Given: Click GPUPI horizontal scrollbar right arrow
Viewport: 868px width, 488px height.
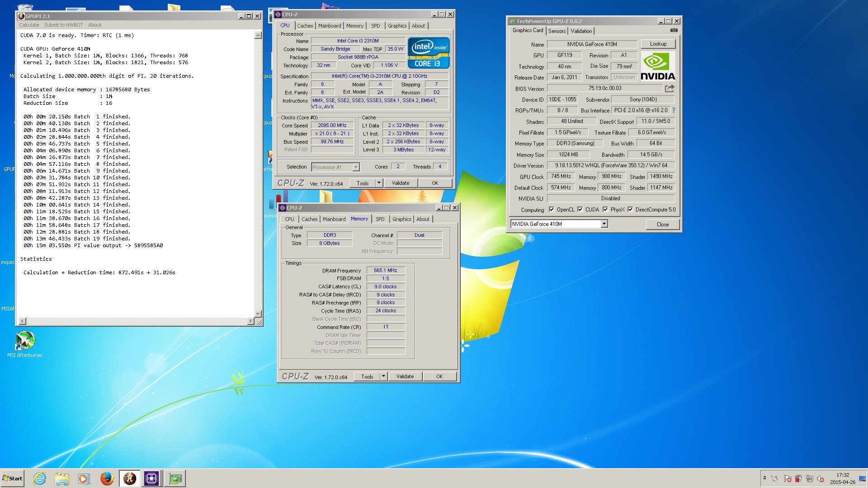Looking at the screenshot, I should (x=251, y=321).
